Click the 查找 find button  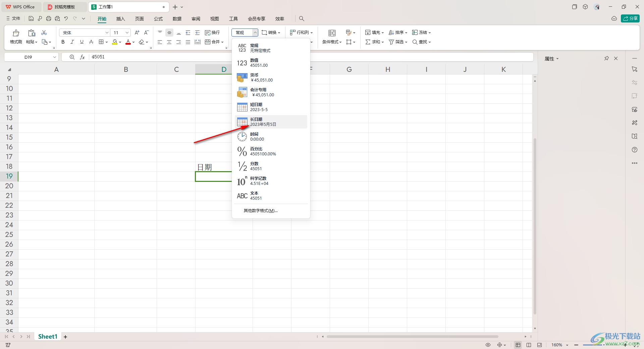tap(421, 42)
